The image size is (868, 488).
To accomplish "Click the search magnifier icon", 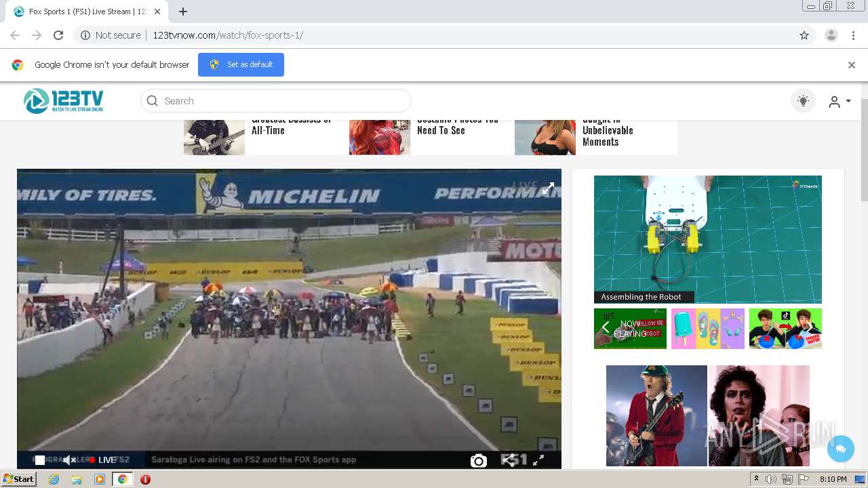I will pos(153,101).
